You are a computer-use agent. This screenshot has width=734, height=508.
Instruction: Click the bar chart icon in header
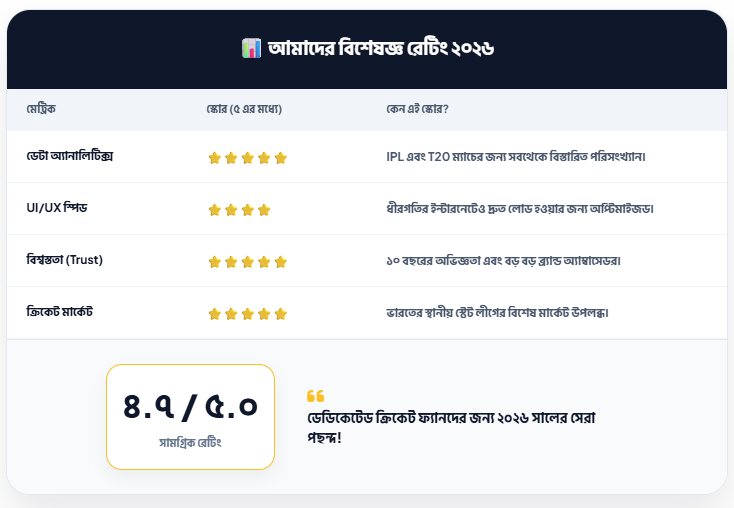click(251, 48)
